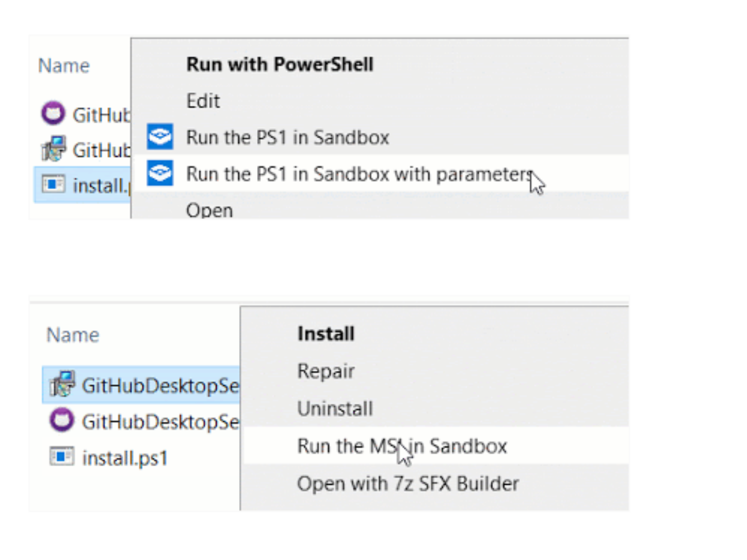Select the Repair menu entry
Viewport: 747px width, 560px height.
point(326,371)
